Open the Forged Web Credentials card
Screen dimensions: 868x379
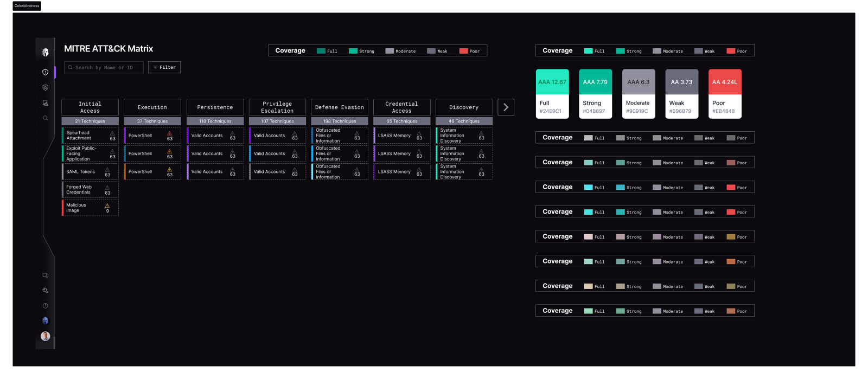pyautogui.click(x=90, y=190)
